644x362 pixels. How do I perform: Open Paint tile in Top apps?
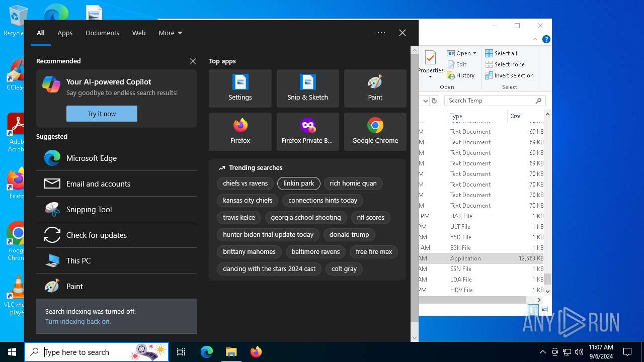coord(375,88)
